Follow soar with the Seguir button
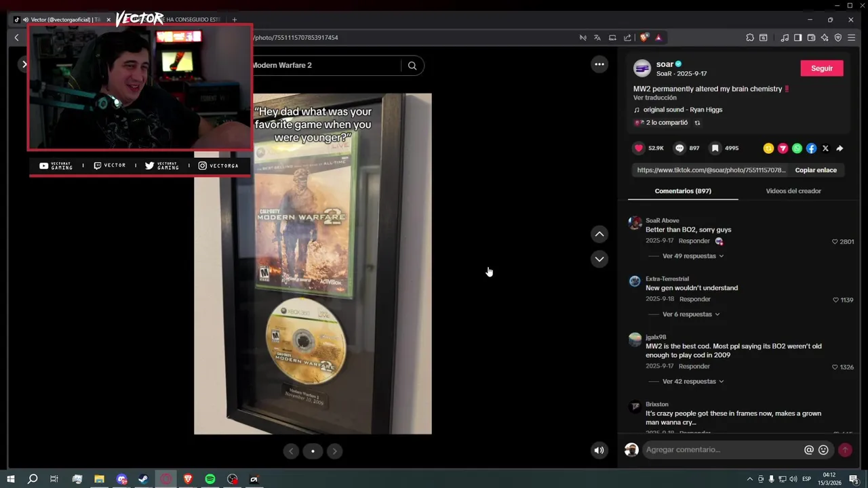Screen dimensions: 868x488 tap(822, 68)
